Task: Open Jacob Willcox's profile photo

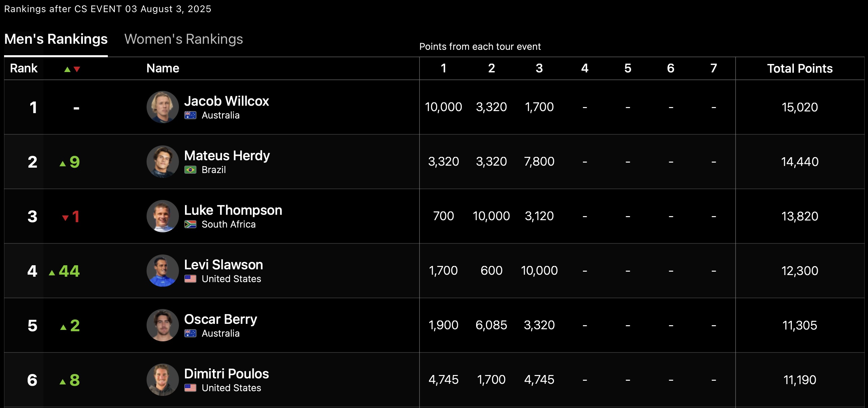Action: (163, 107)
